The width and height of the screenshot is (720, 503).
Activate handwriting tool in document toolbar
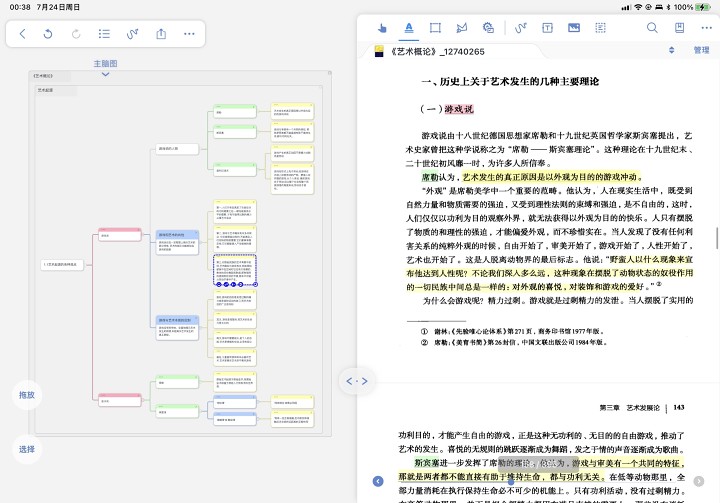(x=521, y=28)
